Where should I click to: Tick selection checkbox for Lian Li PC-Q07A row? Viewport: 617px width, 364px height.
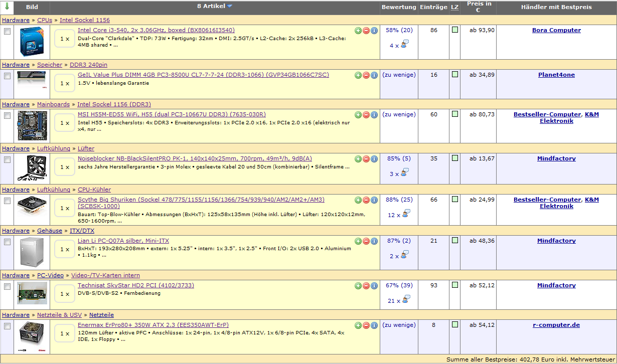pos(7,242)
